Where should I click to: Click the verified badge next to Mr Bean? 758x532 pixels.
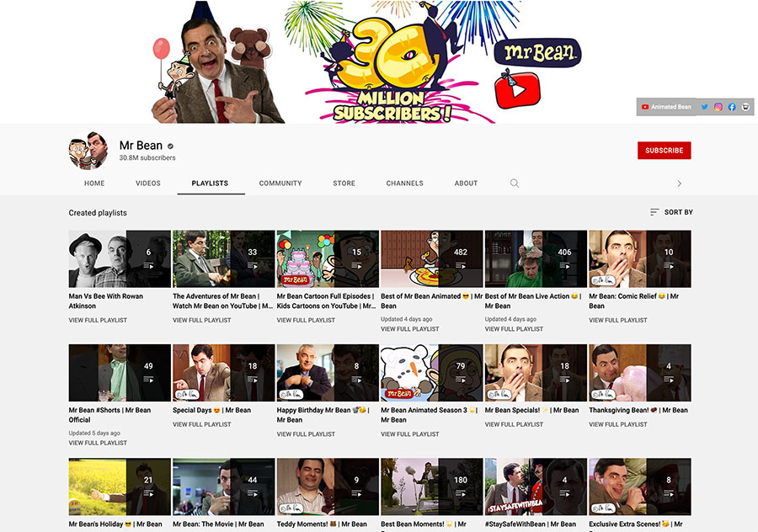(170, 146)
